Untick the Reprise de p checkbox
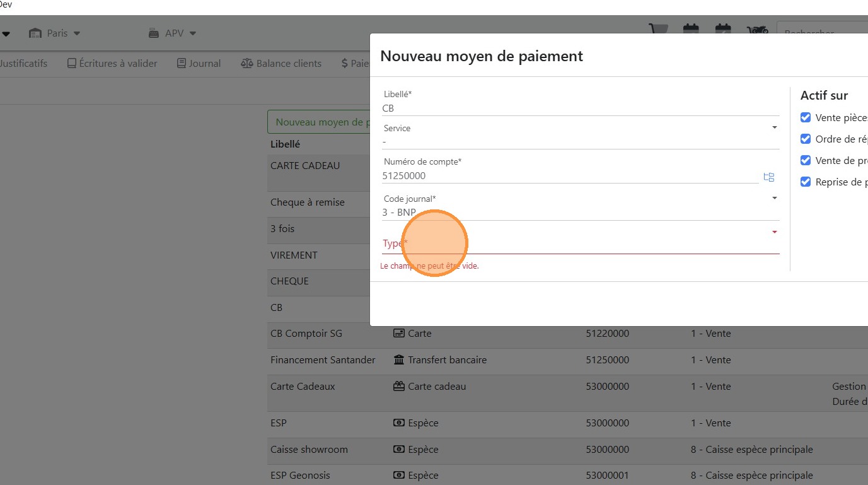The height and width of the screenshot is (485, 868). tap(806, 182)
